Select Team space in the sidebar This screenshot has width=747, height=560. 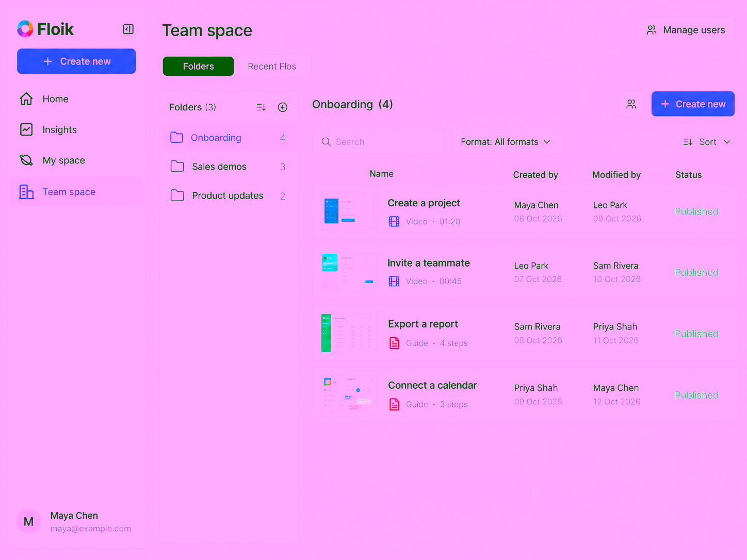point(76,192)
